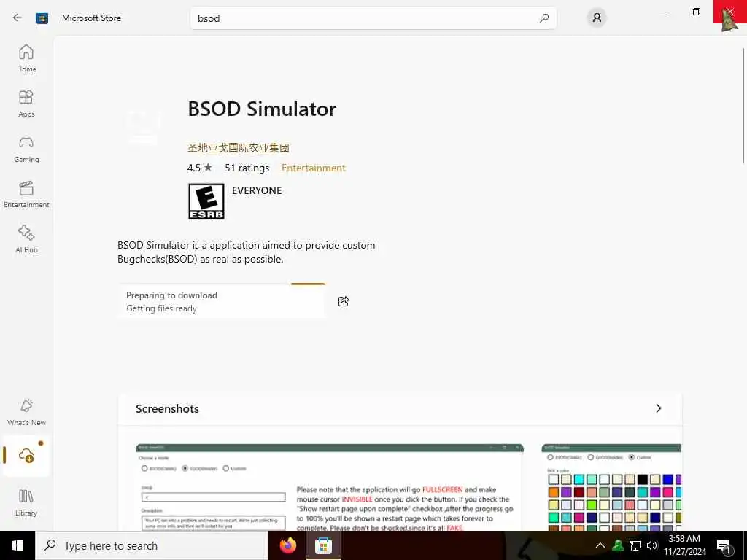Screen dimensions: 747x560
Task: Click the Microsoft Store taskbar icon
Action: coord(323,545)
